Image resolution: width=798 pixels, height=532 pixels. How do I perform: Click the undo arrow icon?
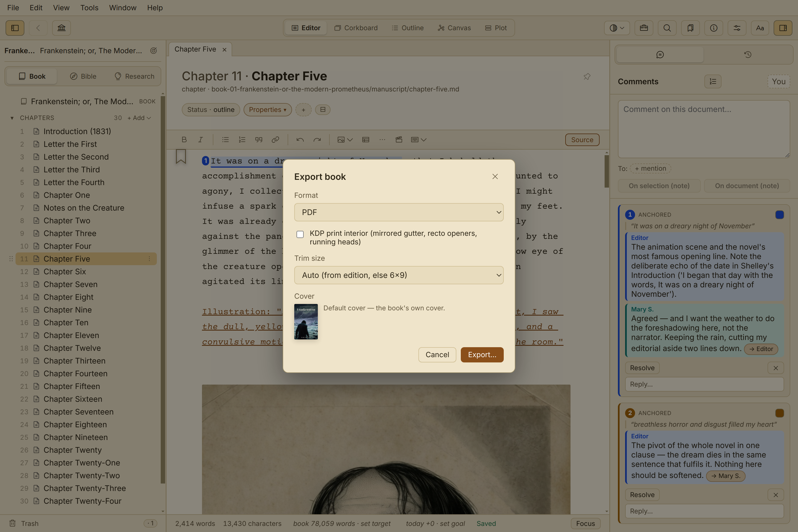[x=300, y=139]
